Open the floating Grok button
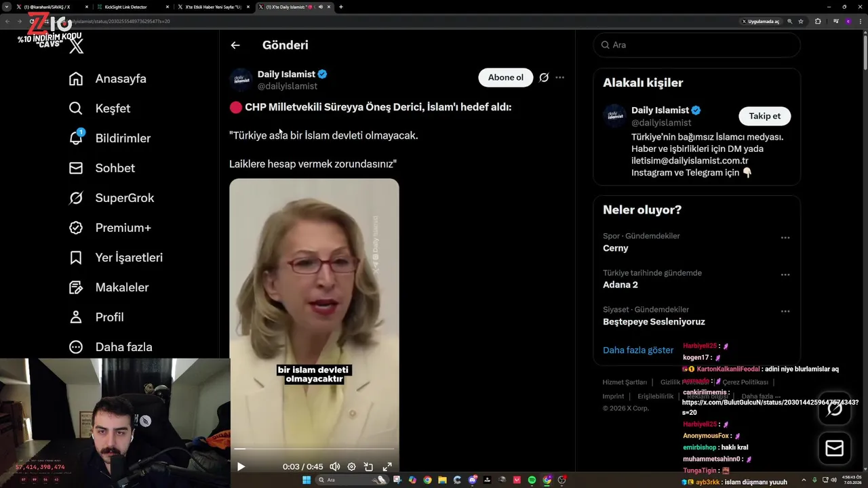 pyautogui.click(x=834, y=409)
